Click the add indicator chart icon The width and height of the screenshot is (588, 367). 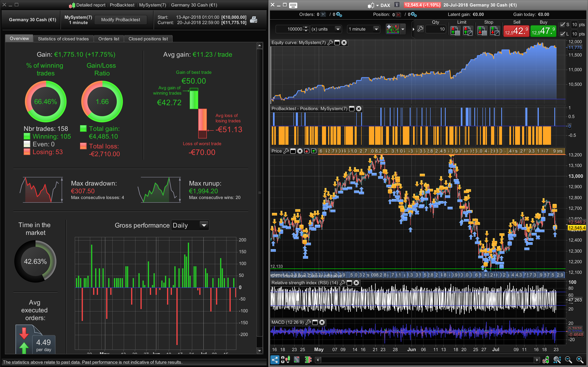tap(393, 29)
